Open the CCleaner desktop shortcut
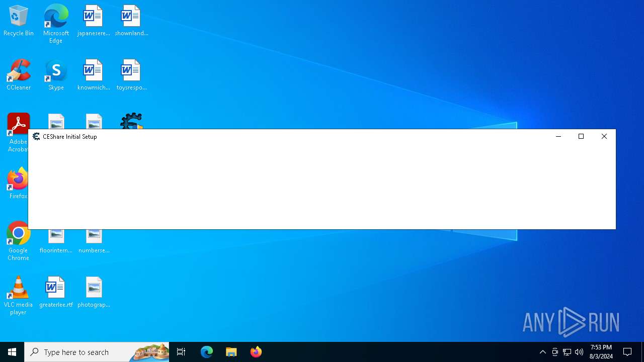The height and width of the screenshot is (362, 644). pos(19,75)
